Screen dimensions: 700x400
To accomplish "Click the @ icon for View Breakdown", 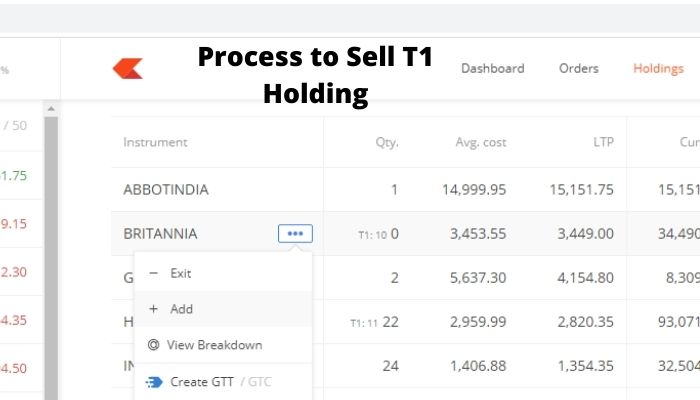I will (x=153, y=345).
